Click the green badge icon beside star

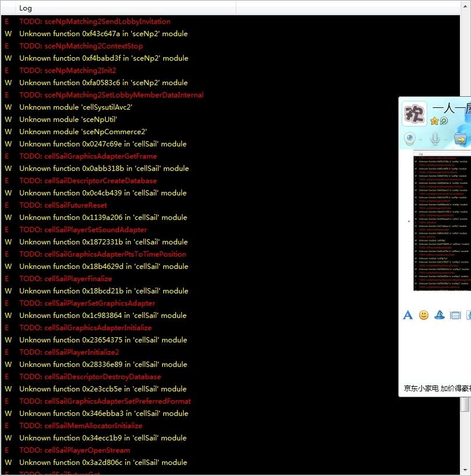444,121
